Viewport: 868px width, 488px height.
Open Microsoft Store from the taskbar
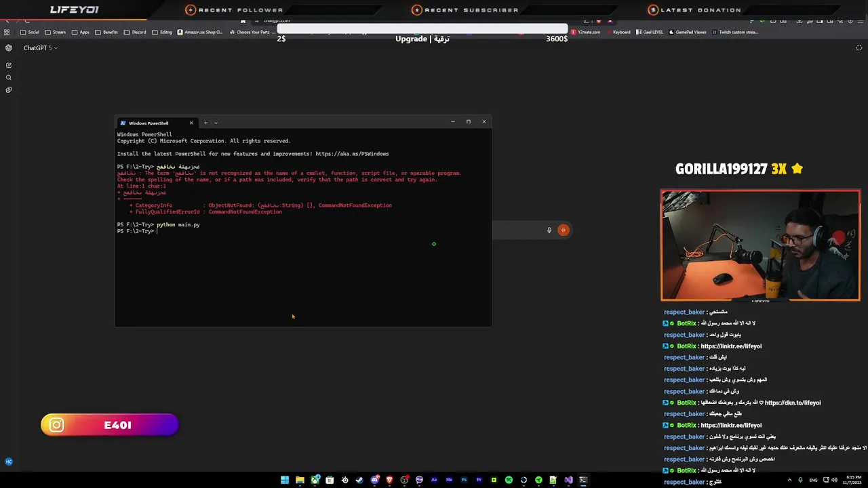coord(330,480)
